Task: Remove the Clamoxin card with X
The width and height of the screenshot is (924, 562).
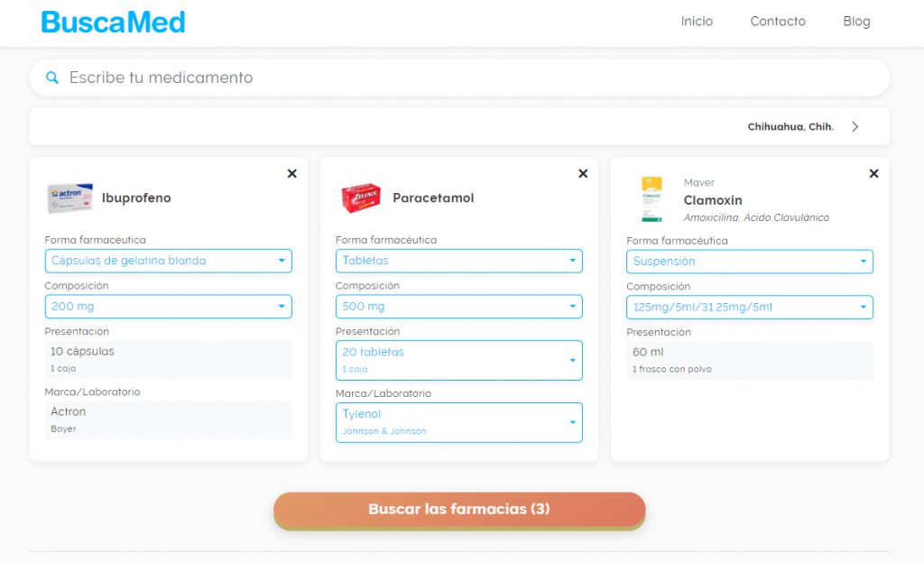Action: click(x=873, y=174)
